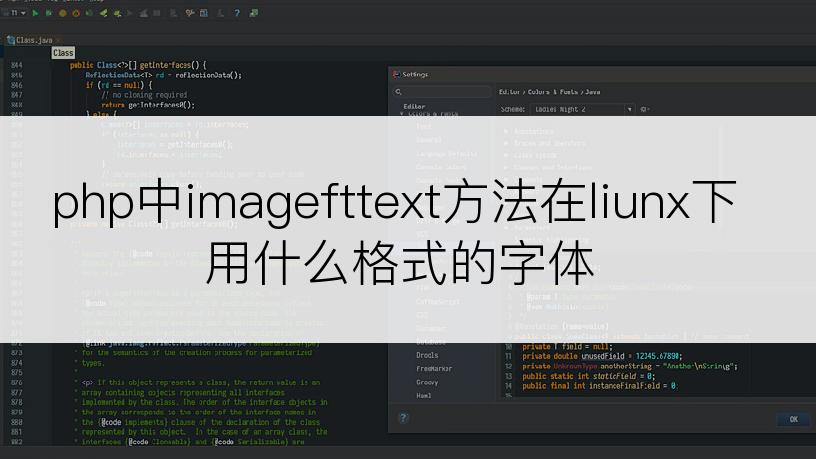Viewport: 816px width, 459px height.
Task: Select Haml in the Settings tree
Action: click(424, 396)
